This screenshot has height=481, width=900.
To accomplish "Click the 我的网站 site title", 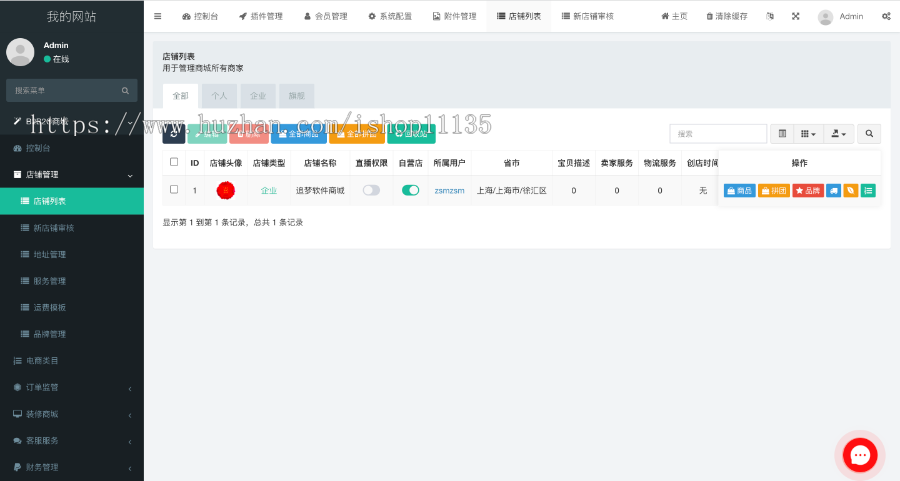I will click(71, 17).
